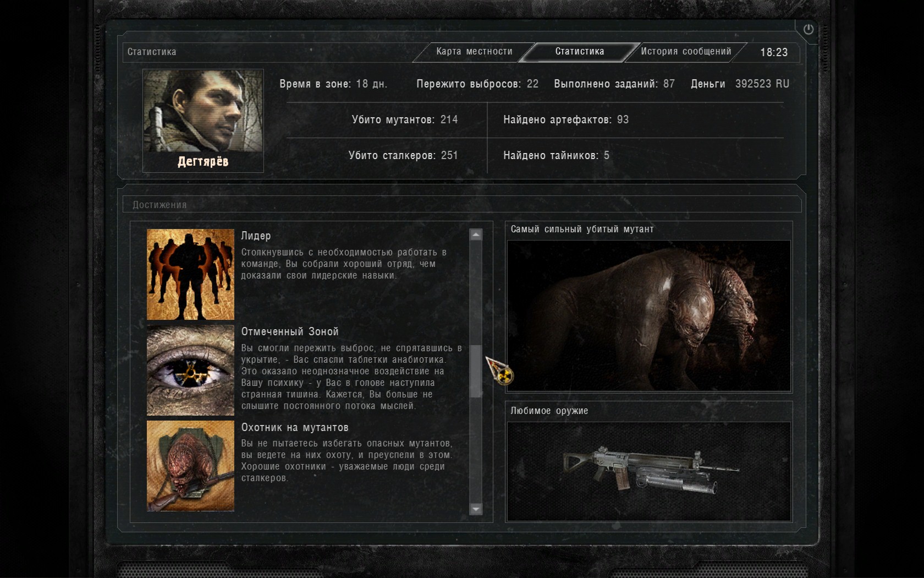The width and height of the screenshot is (924, 578).
Task: Click the Отмеченный Зоной eye icon
Action: pyautogui.click(x=190, y=369)
